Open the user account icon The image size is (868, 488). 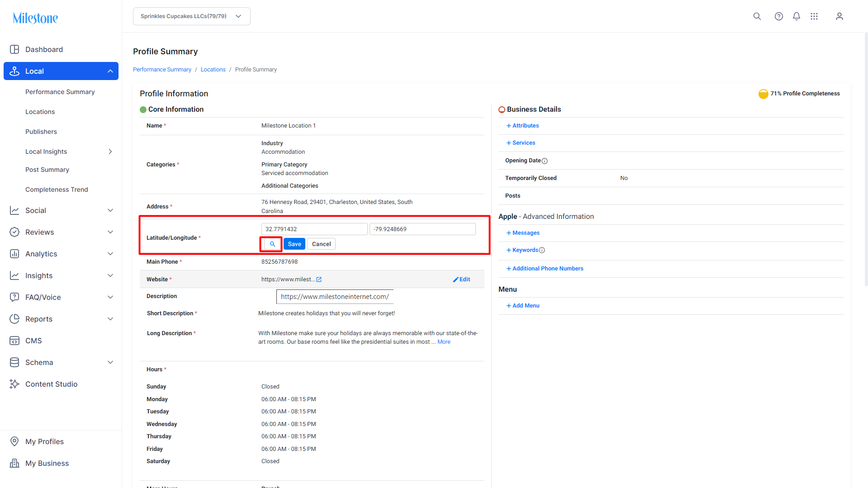840,16
